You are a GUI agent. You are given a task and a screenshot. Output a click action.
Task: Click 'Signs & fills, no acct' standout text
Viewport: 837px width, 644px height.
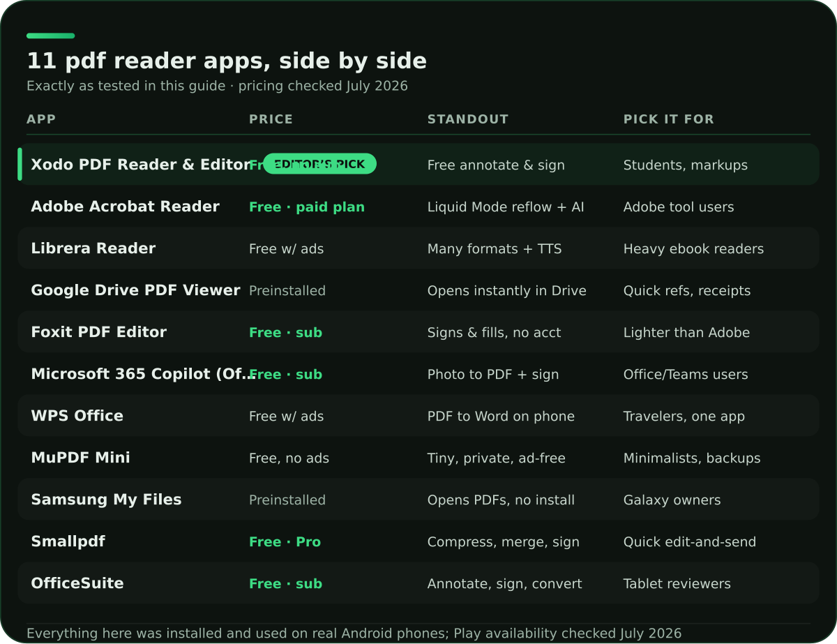[495, 333]
